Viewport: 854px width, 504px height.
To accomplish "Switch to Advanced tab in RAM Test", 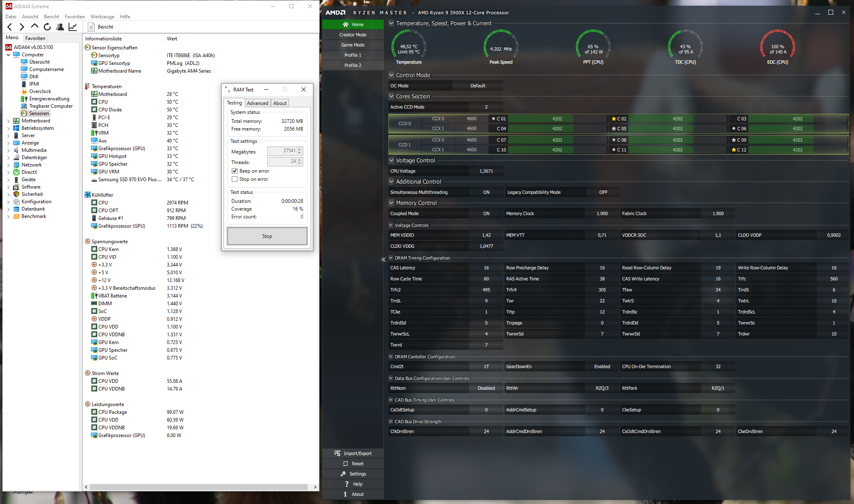I will (257, 103).
